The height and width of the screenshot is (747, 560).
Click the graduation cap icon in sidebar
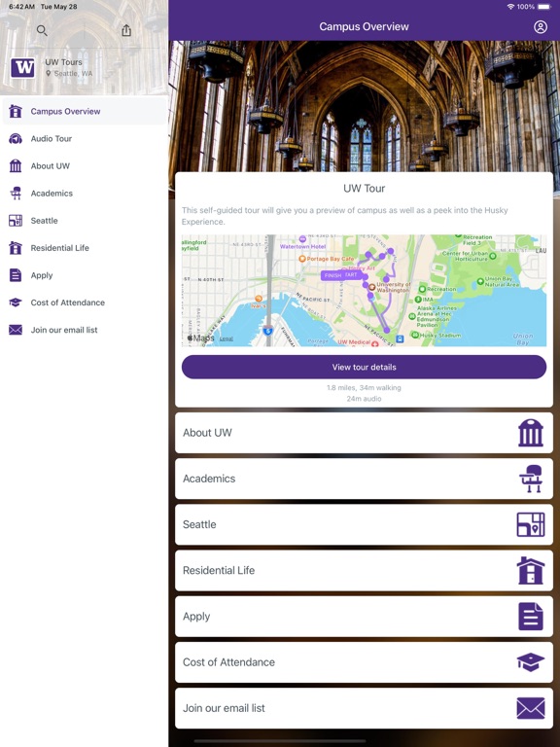[16, 302]
